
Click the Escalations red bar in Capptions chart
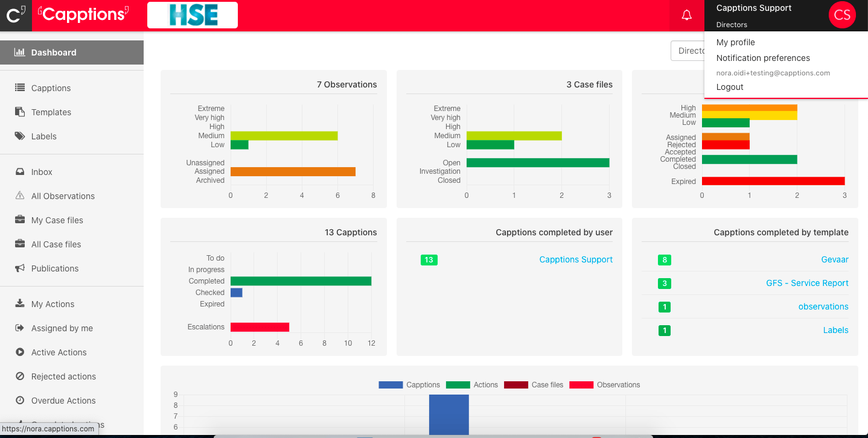(260, 327)
